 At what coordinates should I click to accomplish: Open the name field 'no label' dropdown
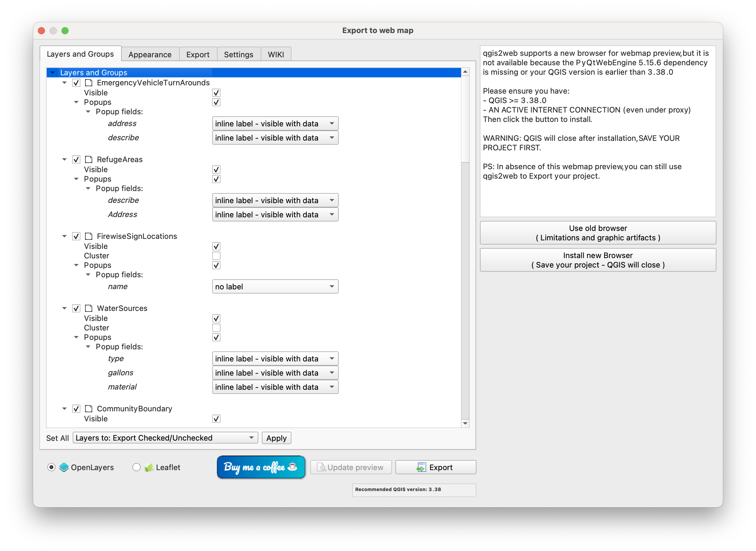275,286
